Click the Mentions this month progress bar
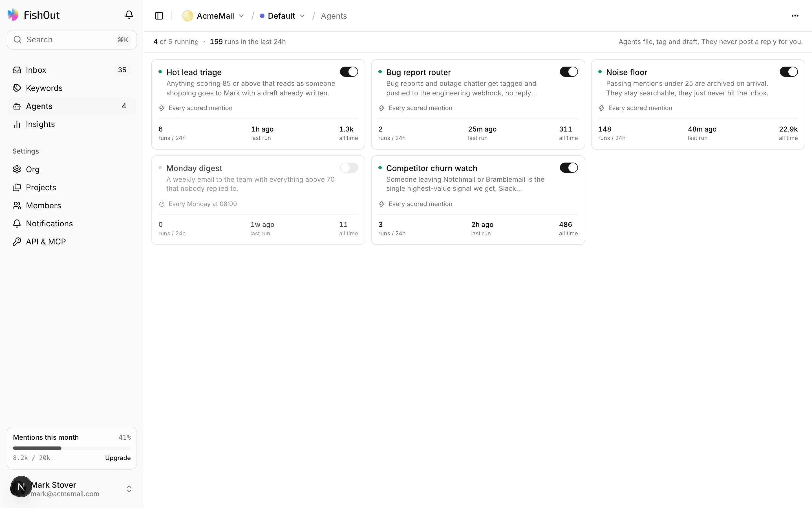This screenshot has height=508, width=812. click(x=72, y=448)
